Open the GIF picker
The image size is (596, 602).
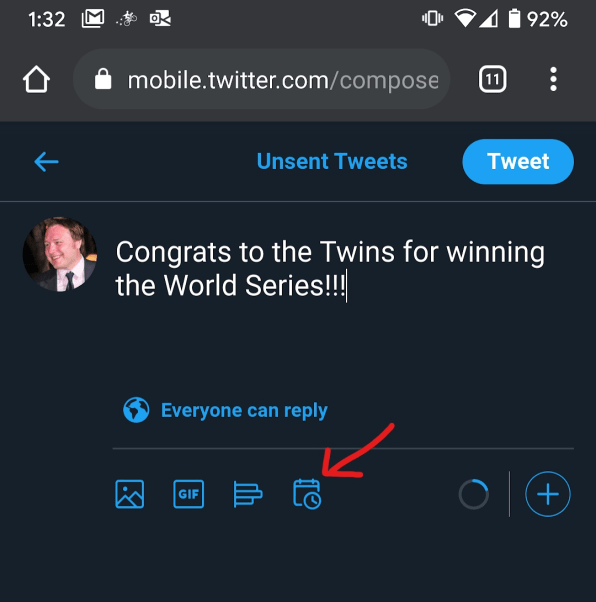(189, 494)
